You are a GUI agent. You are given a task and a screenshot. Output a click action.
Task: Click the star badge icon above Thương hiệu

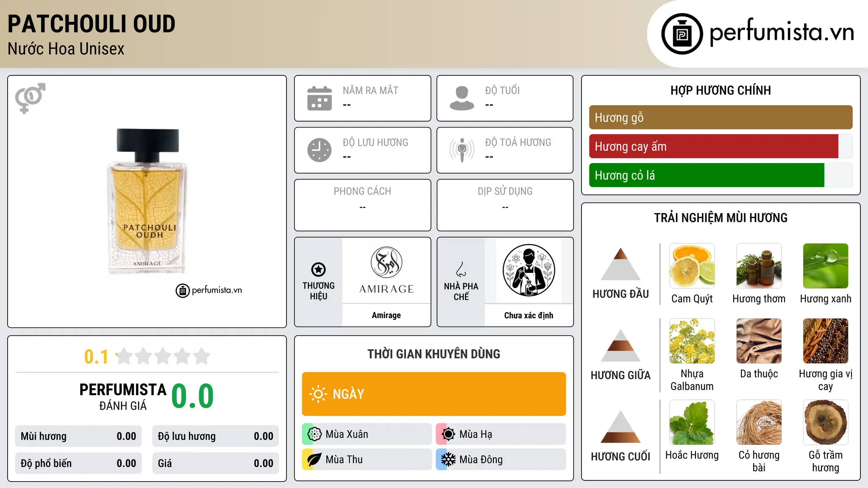(x=318, y=269)
